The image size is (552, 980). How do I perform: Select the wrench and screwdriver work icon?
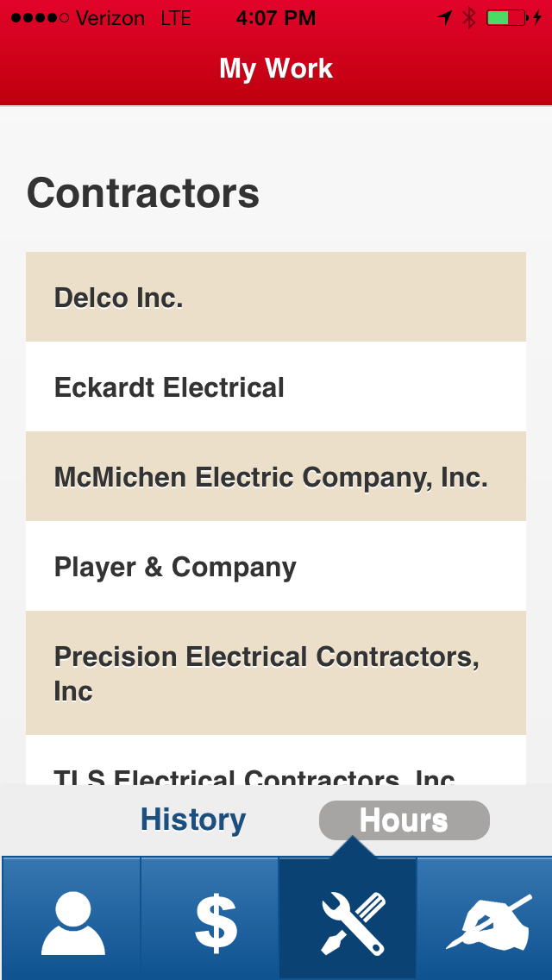[x=348, y=920]
